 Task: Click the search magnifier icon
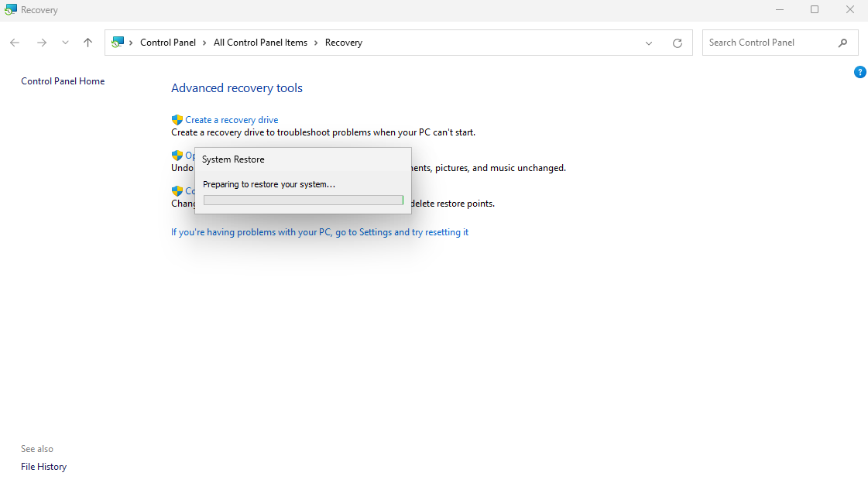[x=842, y=43]
